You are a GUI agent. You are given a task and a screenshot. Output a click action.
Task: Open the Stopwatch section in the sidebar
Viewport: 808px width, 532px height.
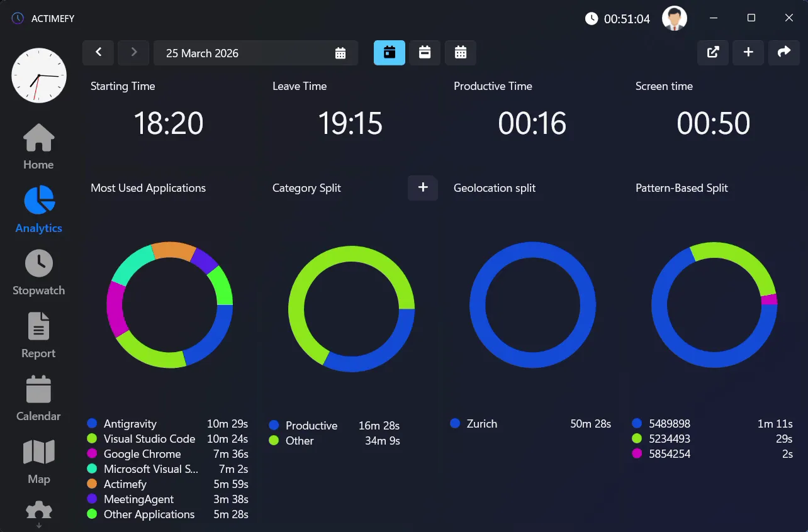(38, 272)
